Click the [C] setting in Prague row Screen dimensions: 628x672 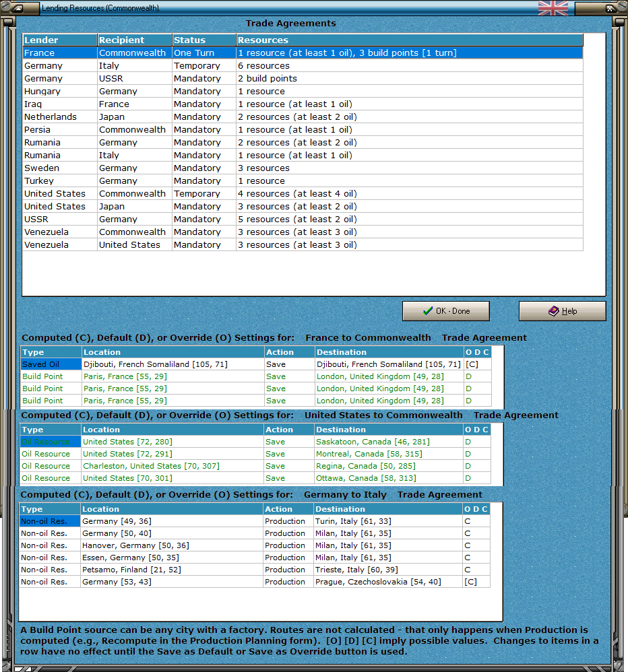pos(476,582)
